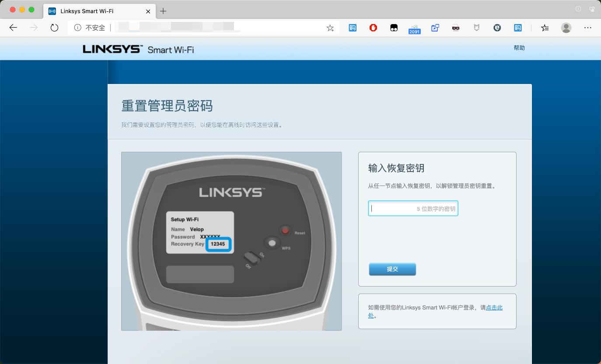Open the 购 extension next to the favorites star
Image resolution: width=601 pixels, height=364 pixels.
tap(353, 28)
